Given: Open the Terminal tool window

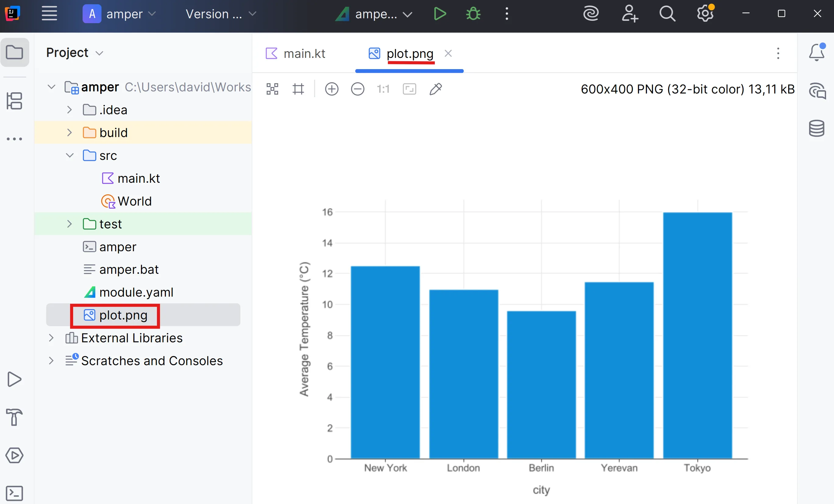Looking at the screenshot, I should pos(14,493).
